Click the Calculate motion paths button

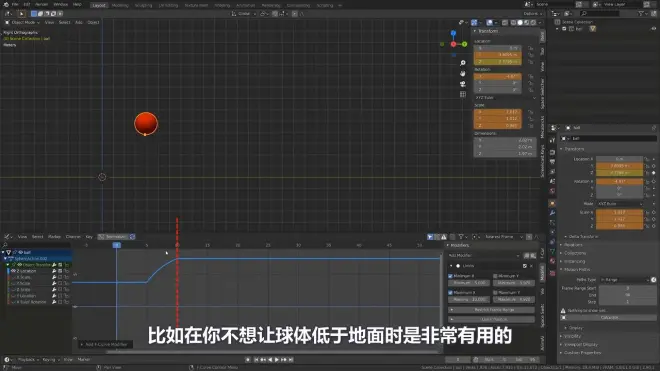(609, 318)
